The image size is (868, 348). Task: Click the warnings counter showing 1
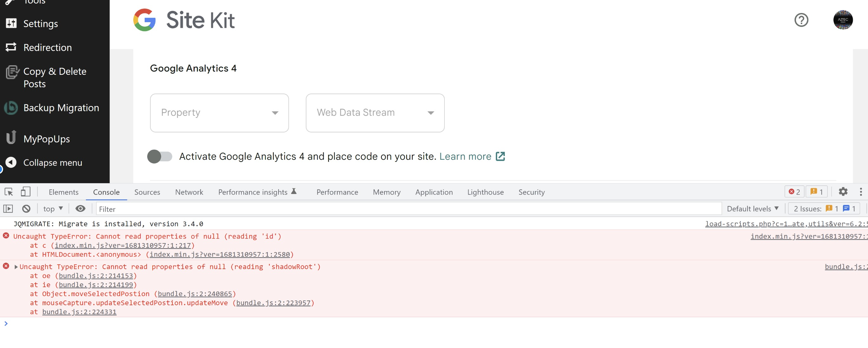click(x=817, y=191)
